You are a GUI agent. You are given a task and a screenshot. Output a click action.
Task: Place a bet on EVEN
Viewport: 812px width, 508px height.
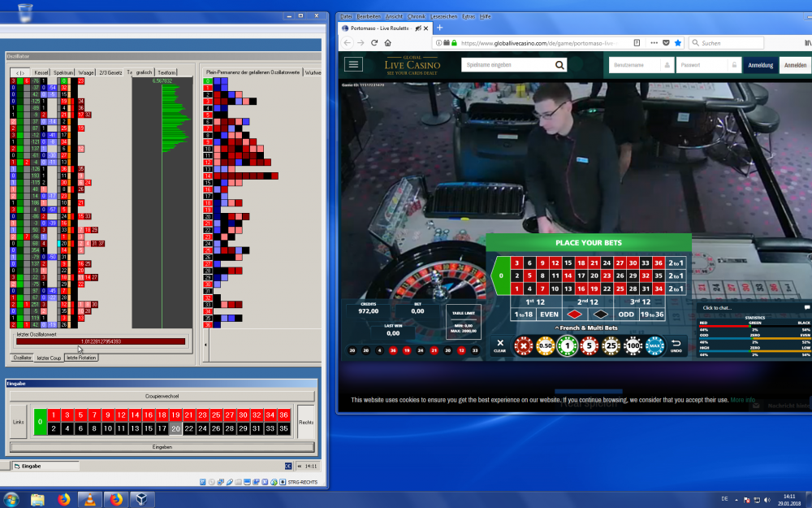[x=549, y=314]
